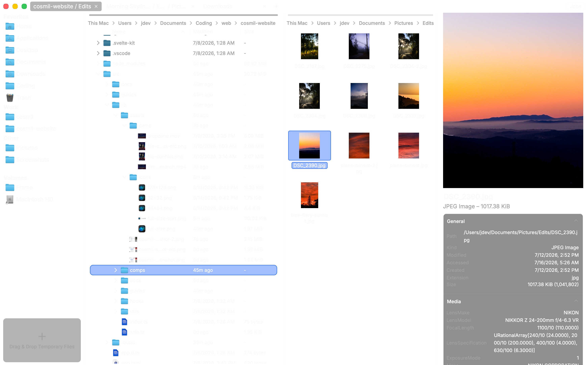Open Macintosh HD volume

pyautogui.click(x=29, y=199)
